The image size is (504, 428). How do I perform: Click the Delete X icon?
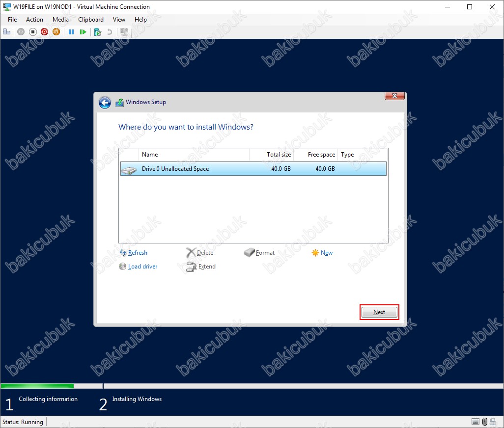click(x=191, y=253)
